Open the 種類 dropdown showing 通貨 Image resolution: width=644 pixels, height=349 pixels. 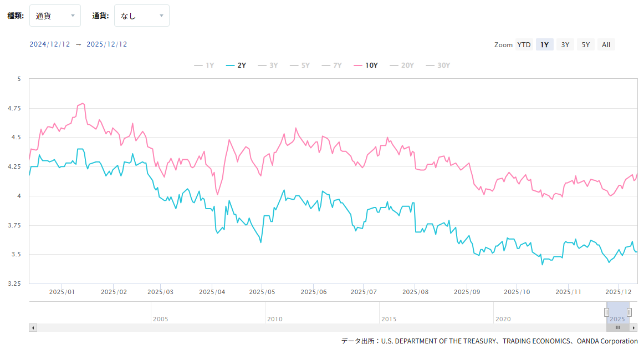55,16
